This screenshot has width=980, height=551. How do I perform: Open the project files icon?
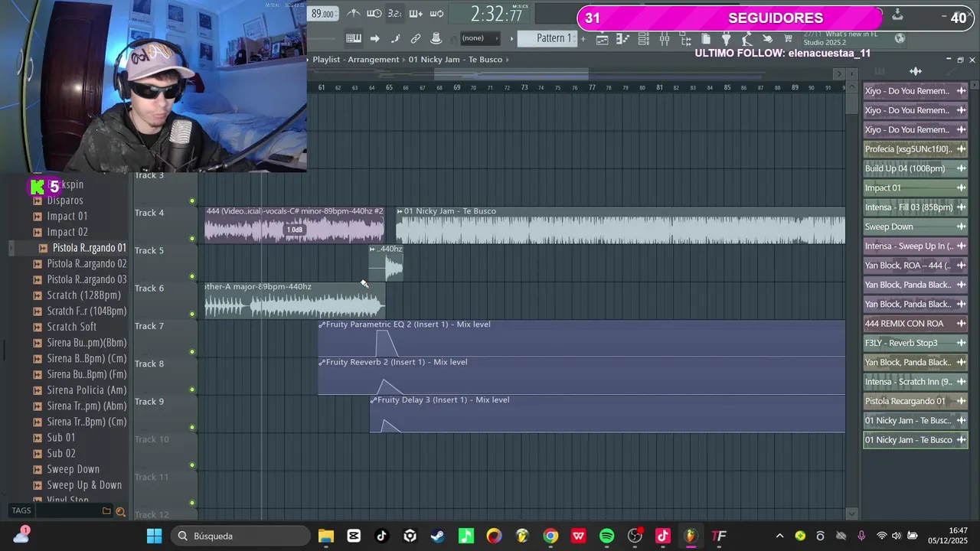705,39
